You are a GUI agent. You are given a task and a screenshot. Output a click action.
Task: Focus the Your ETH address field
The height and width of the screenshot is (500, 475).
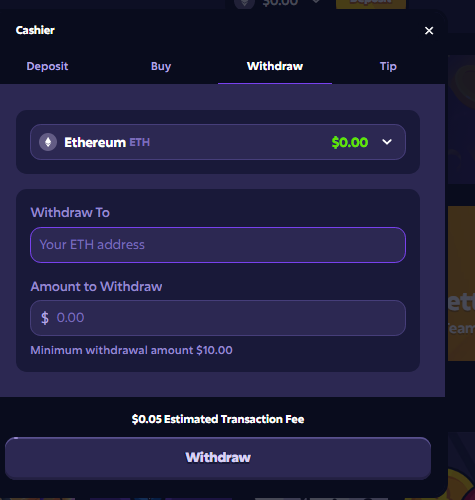tap(218, 245)
